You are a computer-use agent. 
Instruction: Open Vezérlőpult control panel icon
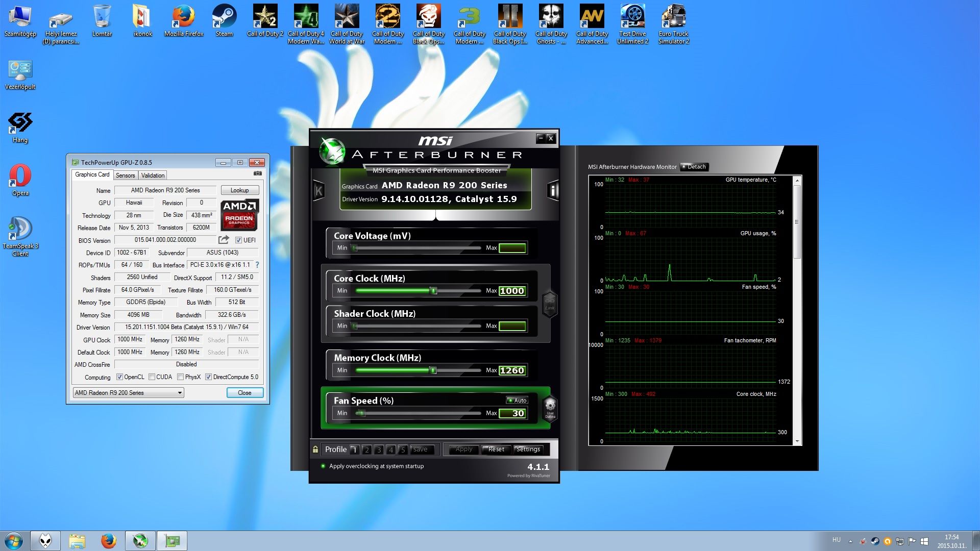click(20, 75)
